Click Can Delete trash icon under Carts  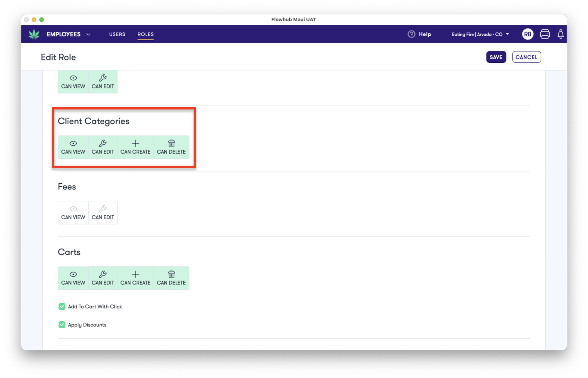pos(171,278)
